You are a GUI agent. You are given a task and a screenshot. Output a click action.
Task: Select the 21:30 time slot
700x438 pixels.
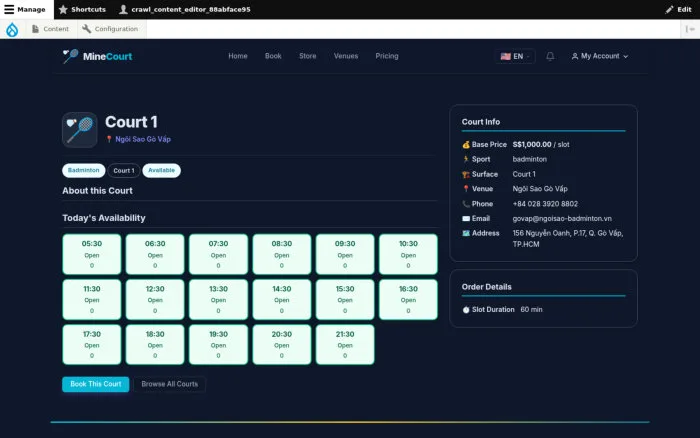(x=345, y=345)
